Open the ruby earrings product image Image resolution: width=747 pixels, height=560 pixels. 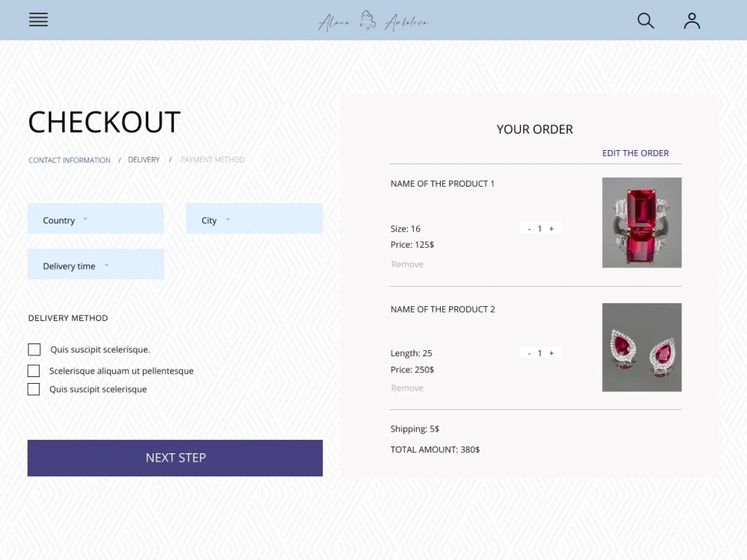click(x=642, y=347)
